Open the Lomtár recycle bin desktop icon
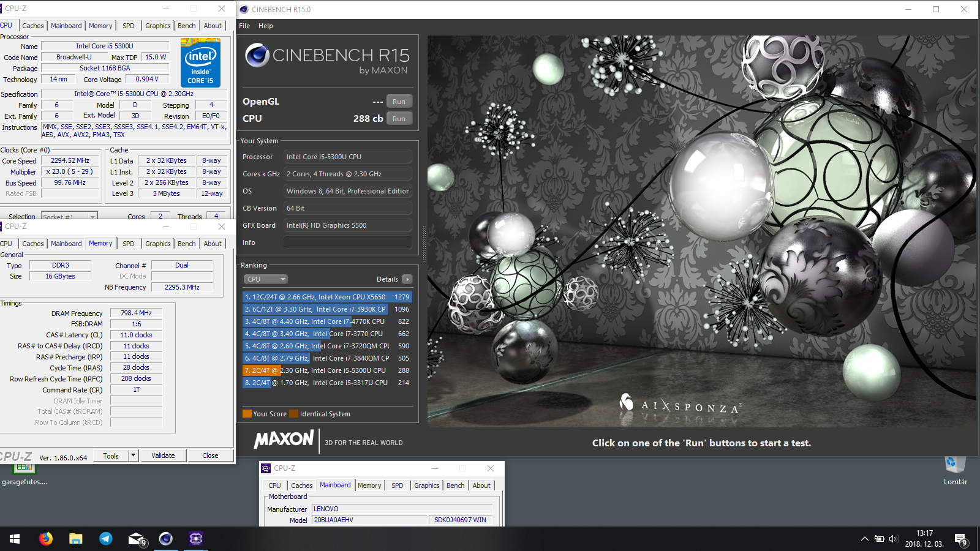Image resolution: width=980 pixels, height=551 pixels. [x=955, y=470]
